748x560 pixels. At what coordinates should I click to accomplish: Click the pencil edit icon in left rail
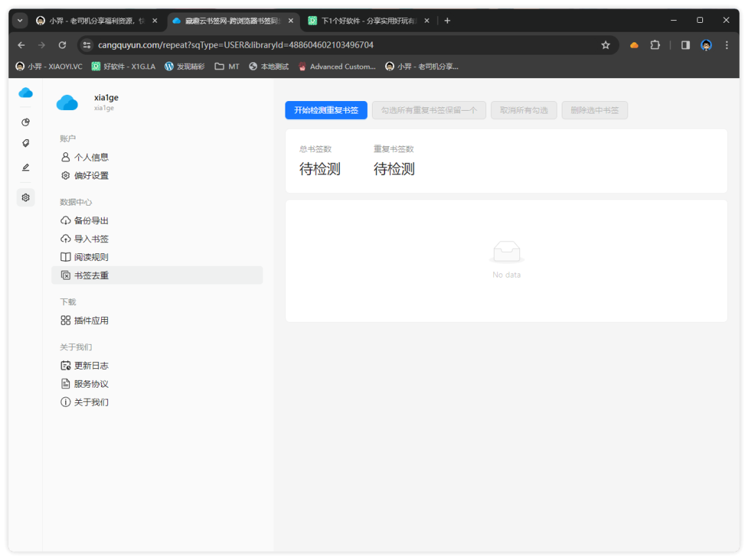tap(26, 168)
